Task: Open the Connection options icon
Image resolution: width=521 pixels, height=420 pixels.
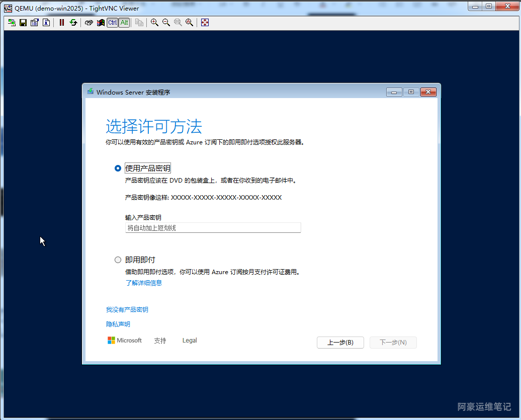Action: (35, 23)
